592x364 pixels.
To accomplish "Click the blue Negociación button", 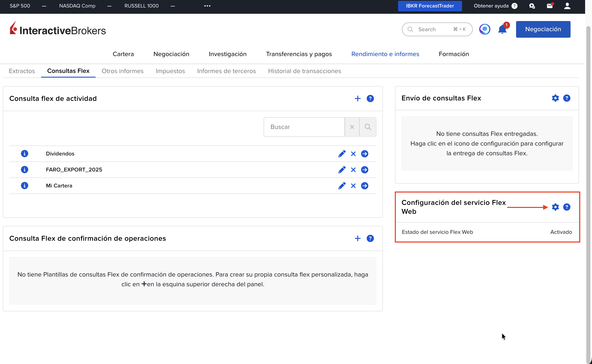I will [543, 29].
